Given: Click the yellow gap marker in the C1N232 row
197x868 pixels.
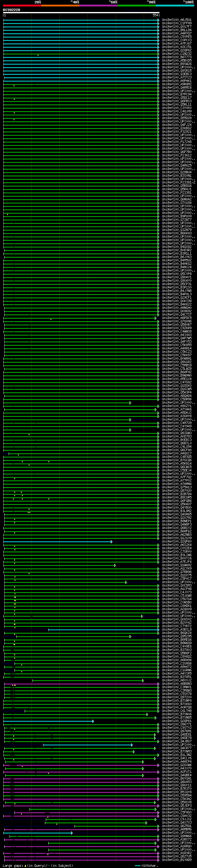Looking at the screenshot, I should click(38, 55).
